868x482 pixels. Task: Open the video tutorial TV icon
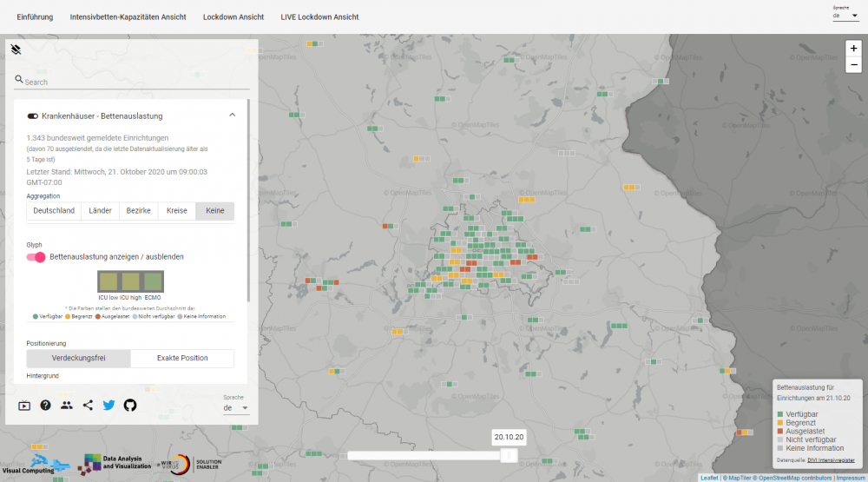coord(24,405)
